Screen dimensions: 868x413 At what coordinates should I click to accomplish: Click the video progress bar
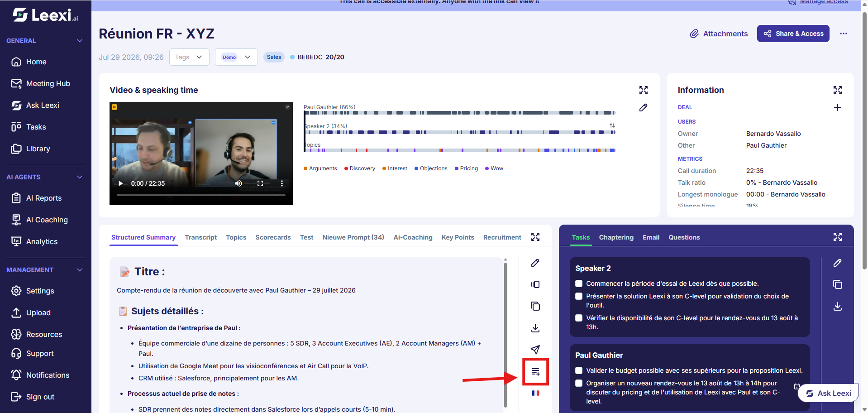click(x=201, y=195)
